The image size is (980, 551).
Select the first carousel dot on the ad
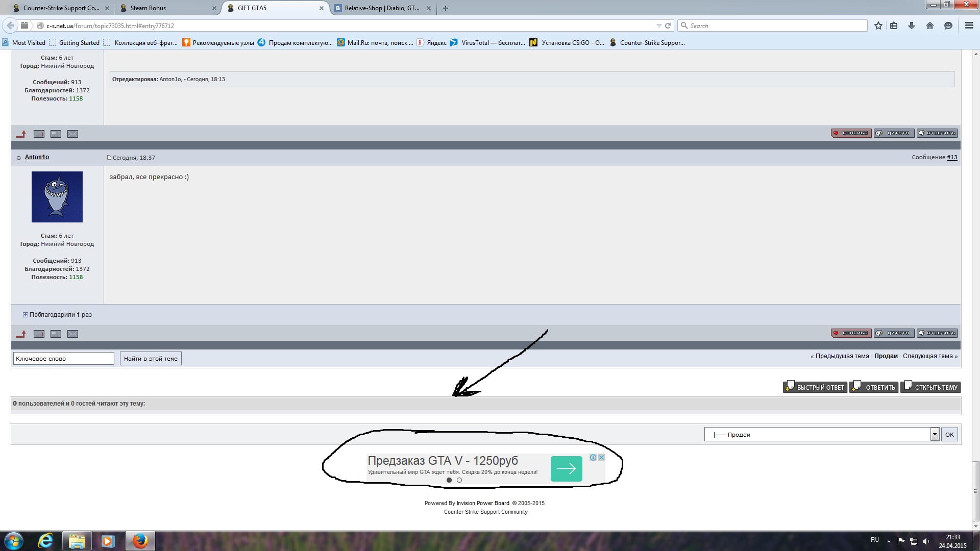449,480
